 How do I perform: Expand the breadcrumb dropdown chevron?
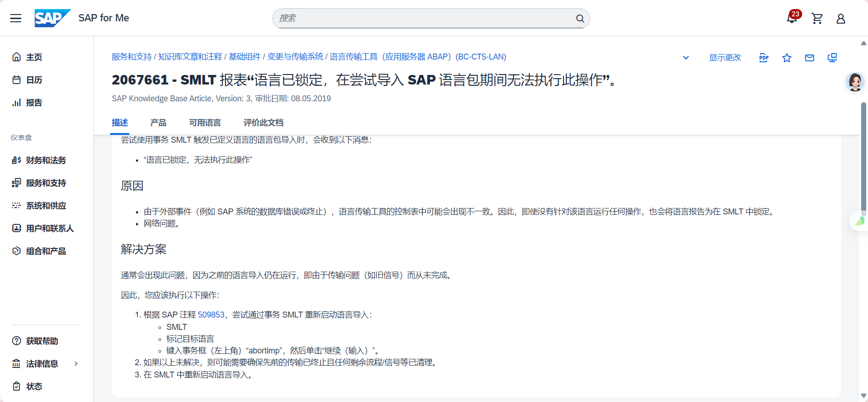686,58
